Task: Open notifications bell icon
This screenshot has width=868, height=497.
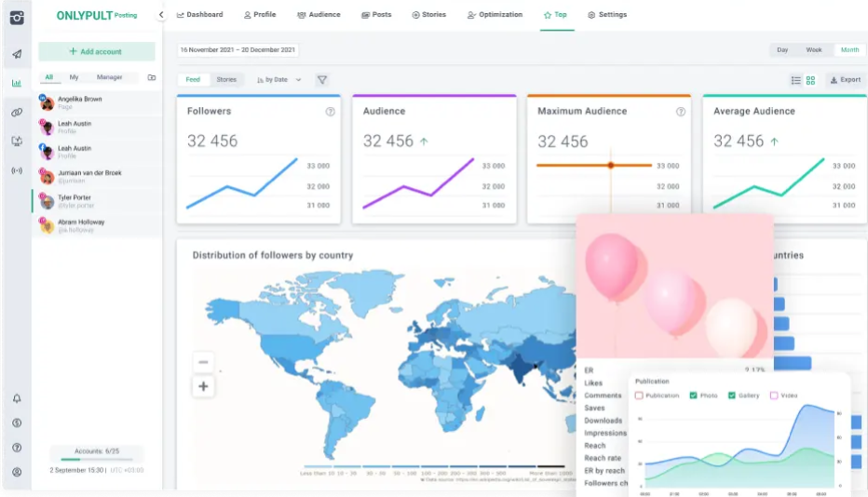Action: tap(17, 398)
